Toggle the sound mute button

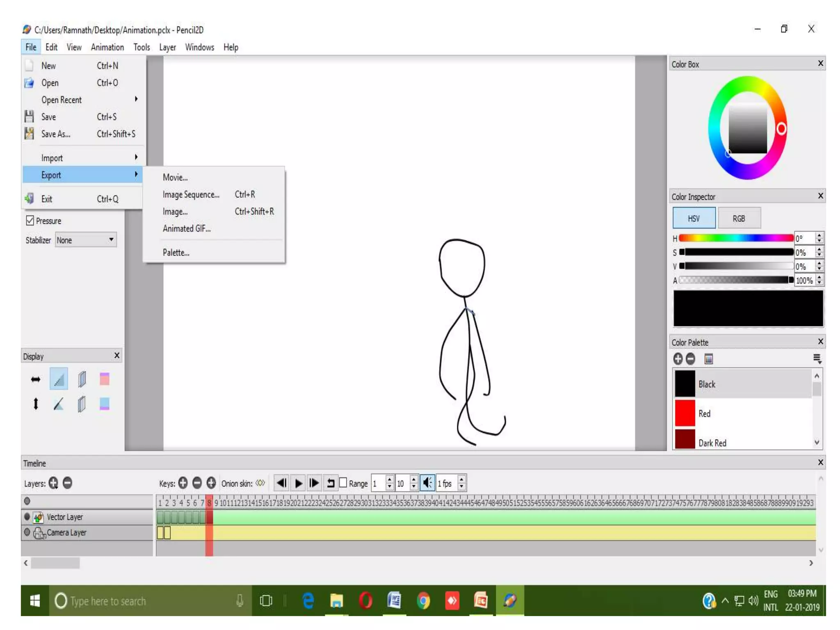pos(427,483)
